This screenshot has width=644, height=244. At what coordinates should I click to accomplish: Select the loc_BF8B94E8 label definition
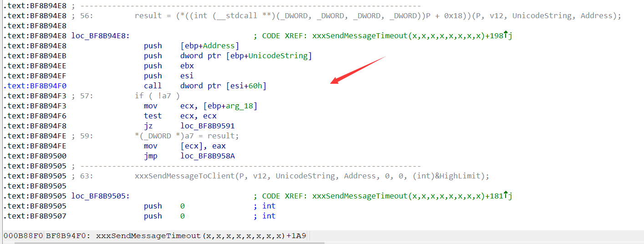coord(100,36)
